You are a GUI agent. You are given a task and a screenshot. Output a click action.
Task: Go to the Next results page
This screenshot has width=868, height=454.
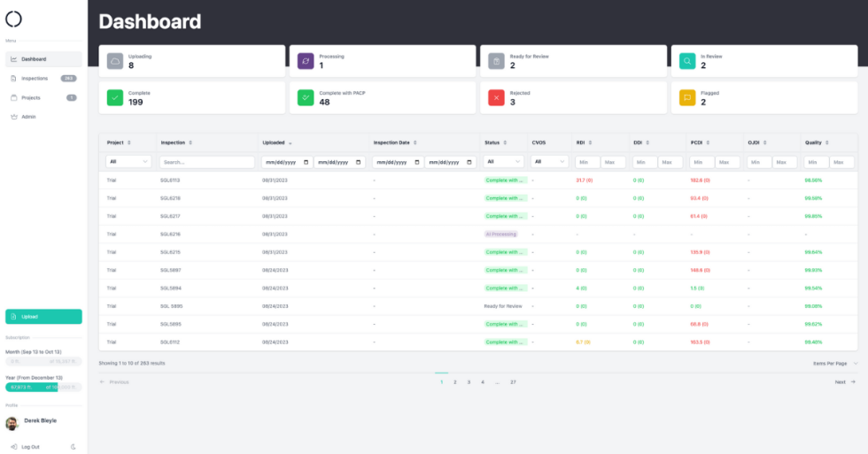pos(845,382)
